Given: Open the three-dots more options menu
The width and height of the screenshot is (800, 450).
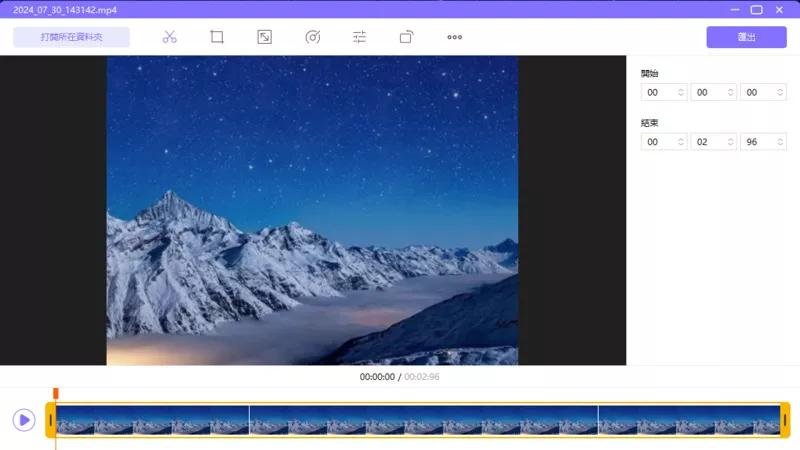Looking at the screenshot, I should 454,37.
